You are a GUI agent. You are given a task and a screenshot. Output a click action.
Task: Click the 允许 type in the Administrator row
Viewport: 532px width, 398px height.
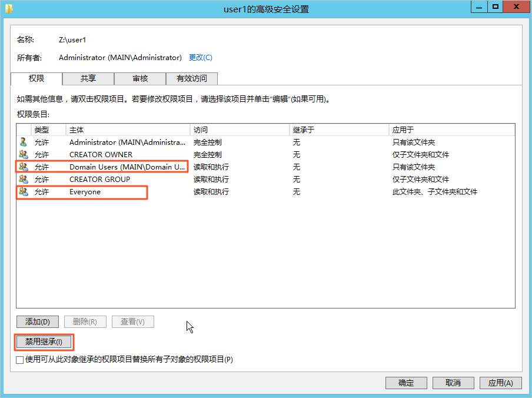pos(42,142)
